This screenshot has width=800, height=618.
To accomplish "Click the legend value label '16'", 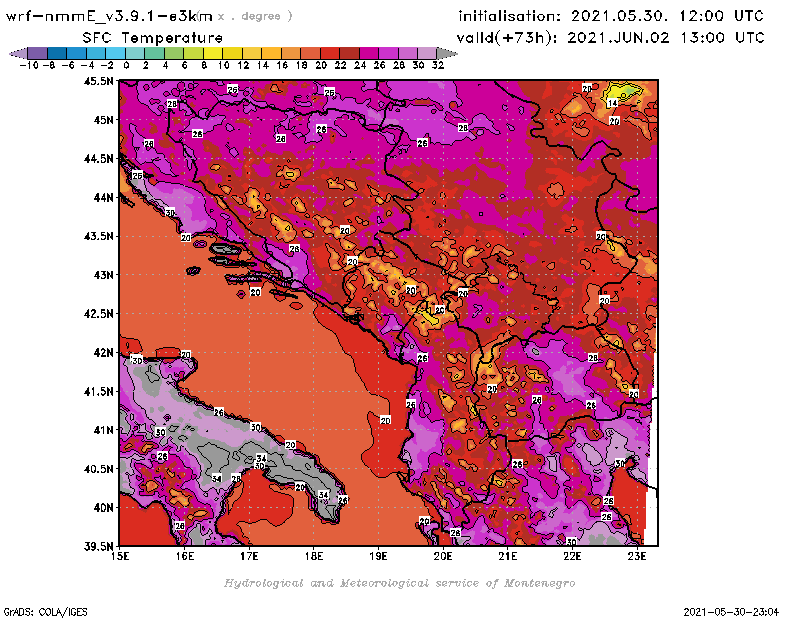I will (x=282, y=65).
